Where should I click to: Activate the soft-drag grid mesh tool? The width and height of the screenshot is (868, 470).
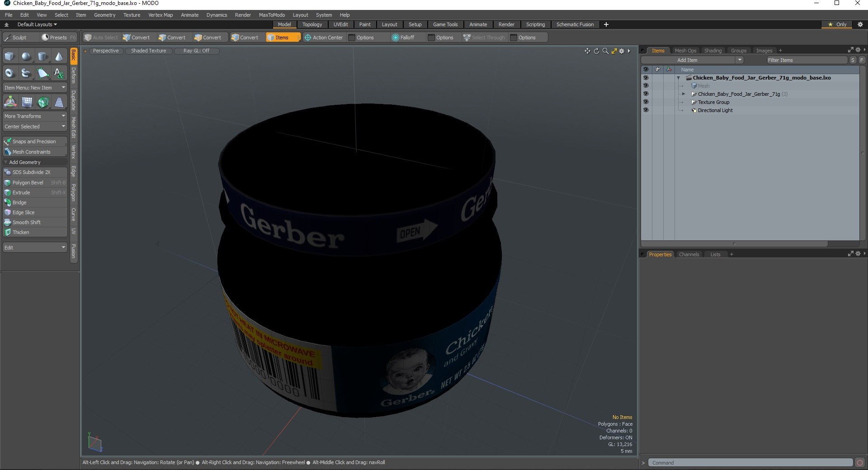[x=26, y=103]
